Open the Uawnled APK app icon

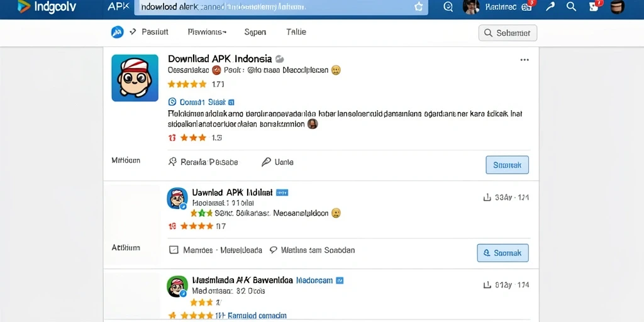coord(177,199)
